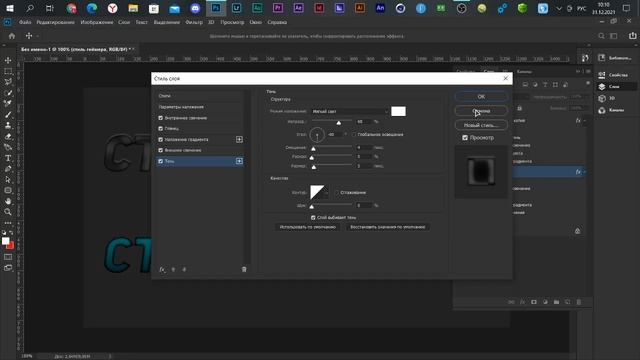Click the angle value field

pyautogui.click(x=335, y=134)
